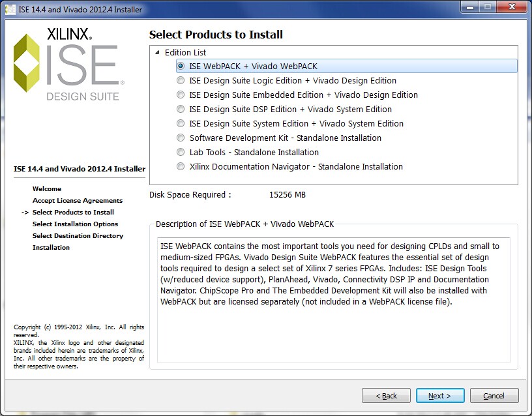Close the installer window
This screenshot has width=532, height=416.
512,8
